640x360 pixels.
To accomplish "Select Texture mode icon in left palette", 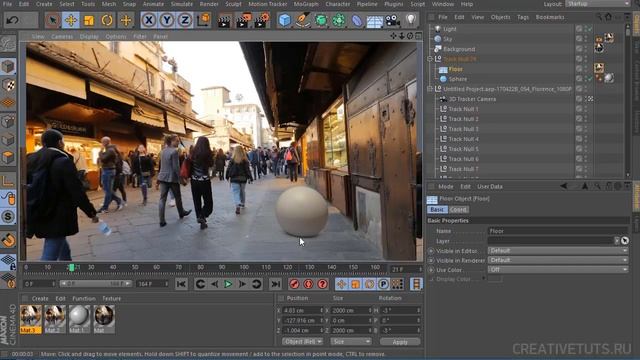I will [x=8, y=85].
